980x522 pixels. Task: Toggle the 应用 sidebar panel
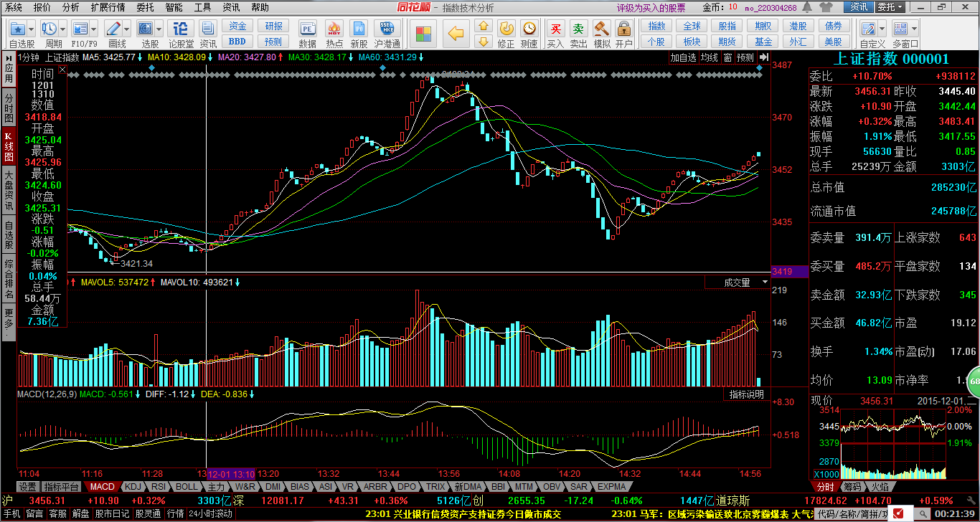click(9, 67)
